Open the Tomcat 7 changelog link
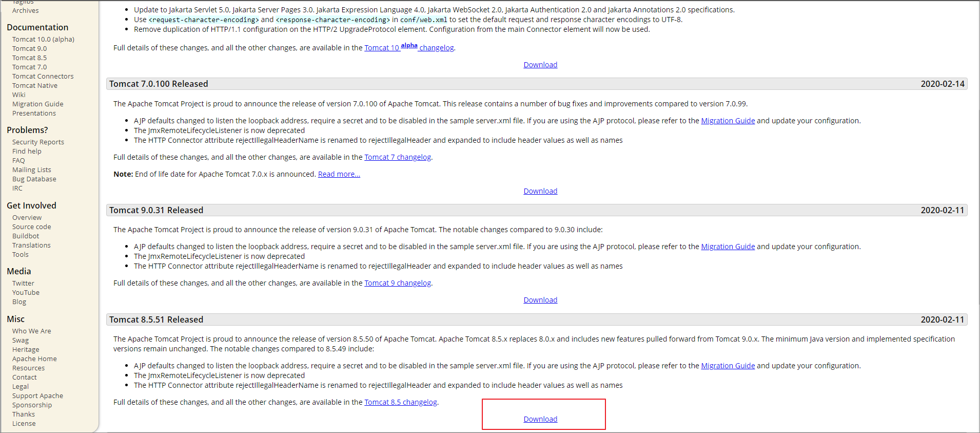 [x=398, y=157]
